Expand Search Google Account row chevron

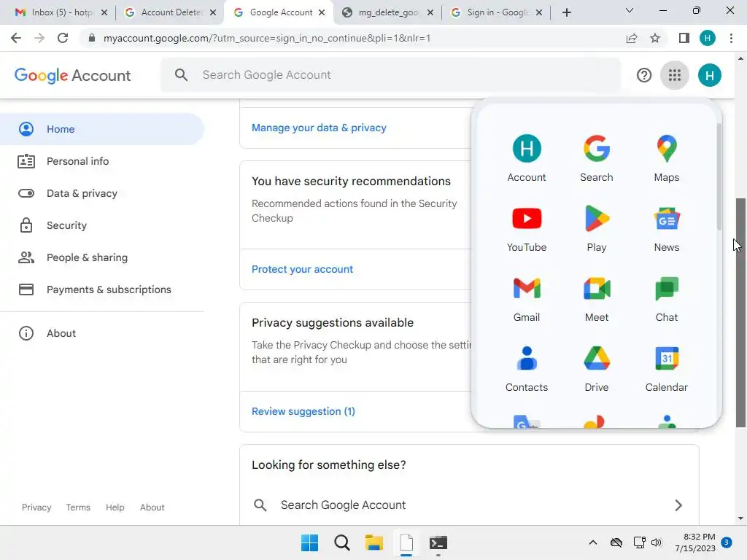[678, 505]
